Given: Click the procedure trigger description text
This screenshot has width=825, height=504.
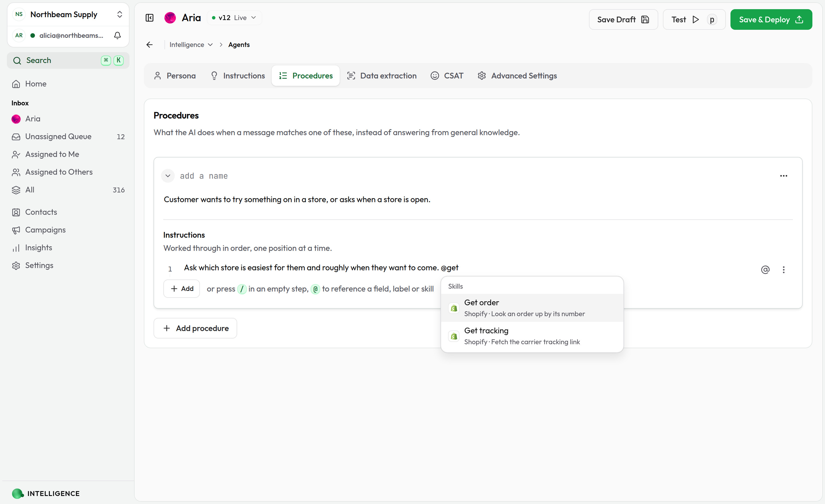Looking at the screenshot, I should click(297, 200).
